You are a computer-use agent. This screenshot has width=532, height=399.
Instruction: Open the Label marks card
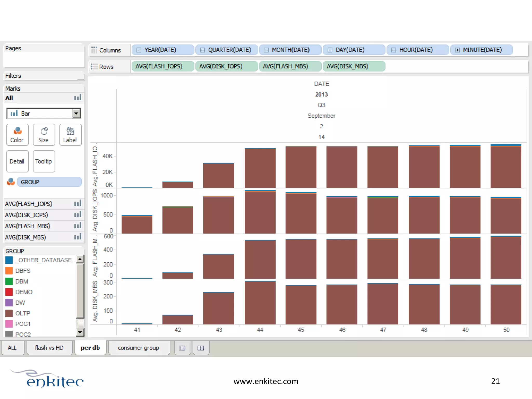[70, 135]
